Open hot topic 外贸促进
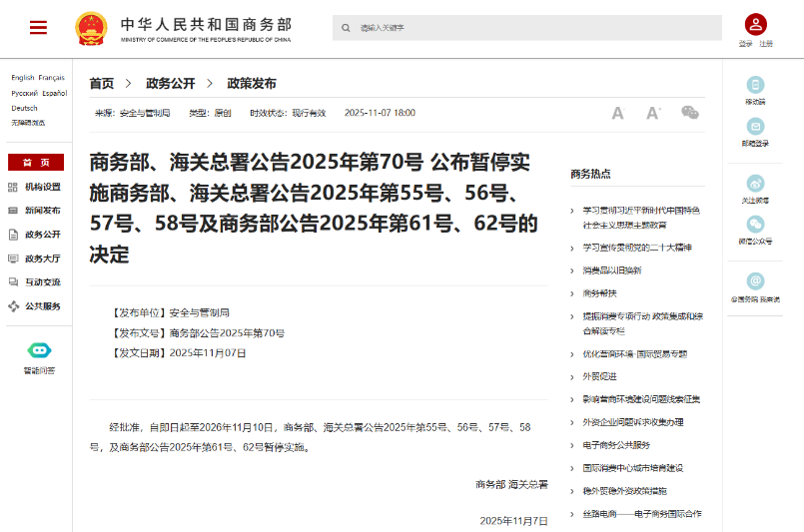804x532 pixels. click(599, 376)
